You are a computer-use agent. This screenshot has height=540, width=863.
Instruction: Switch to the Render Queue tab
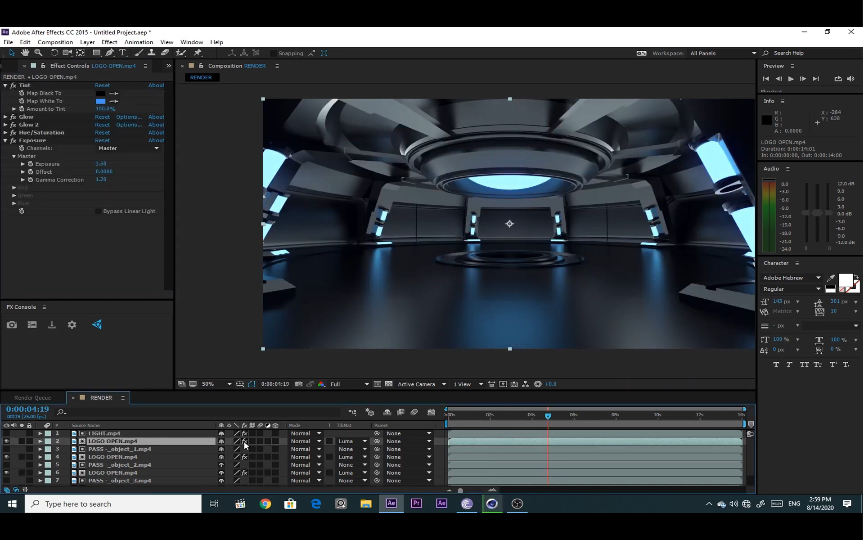[x=32, y=398]
